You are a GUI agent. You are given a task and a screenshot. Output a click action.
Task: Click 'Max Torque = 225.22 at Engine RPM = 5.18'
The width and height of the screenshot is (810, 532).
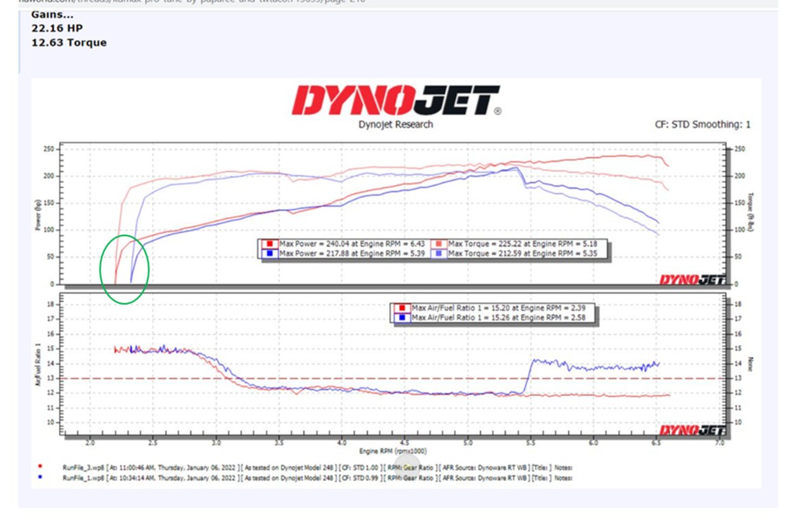(524, 244)
